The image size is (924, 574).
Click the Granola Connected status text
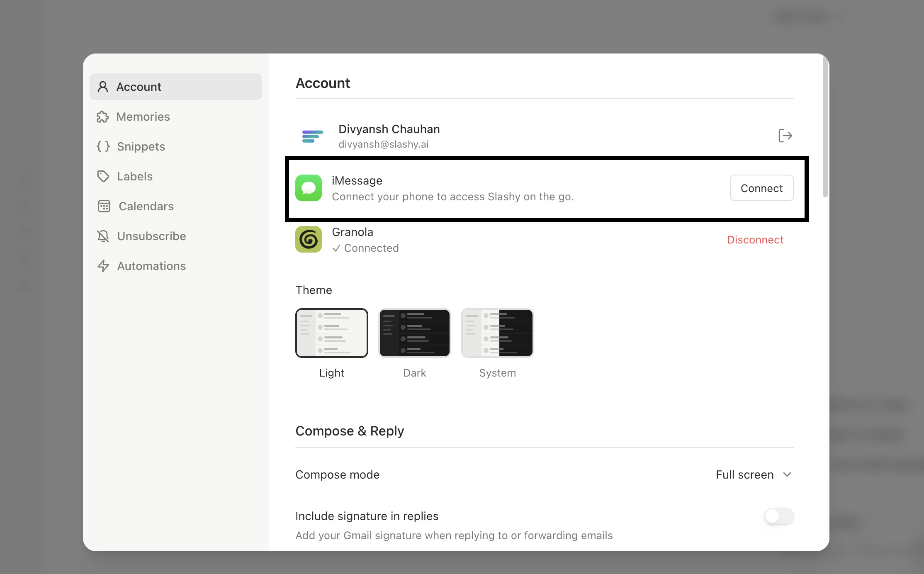(x=365, y=248)
